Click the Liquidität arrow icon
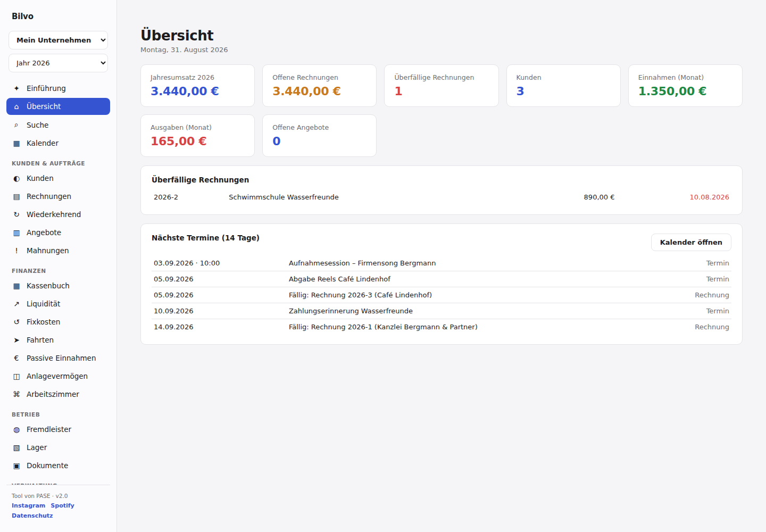Viewport: 766px width, 532px height. point(16,304)
